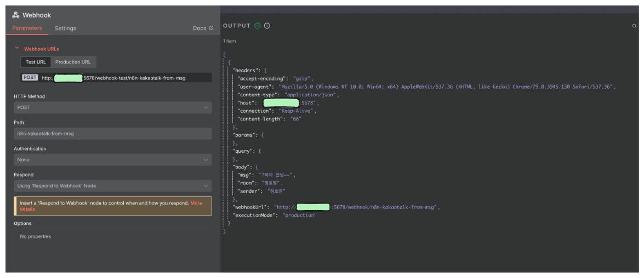This screenshot has width=644, height=278.
Task: Click the "query" key in output
Action: point(243,151)
